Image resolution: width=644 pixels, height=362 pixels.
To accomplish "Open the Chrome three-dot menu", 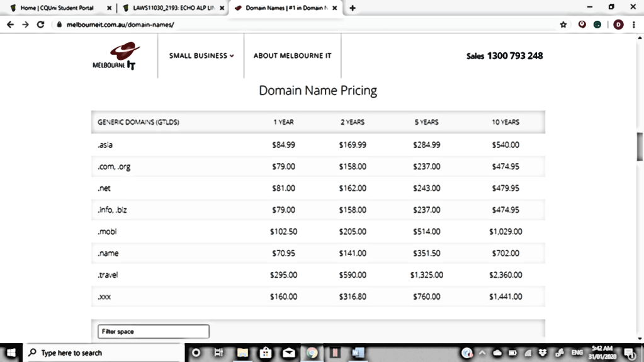I will click(x=635, y=25).
